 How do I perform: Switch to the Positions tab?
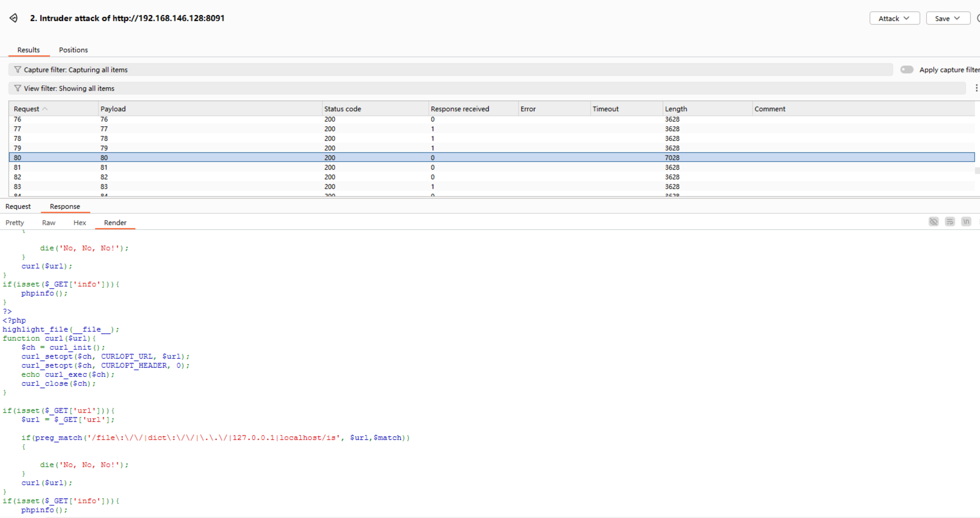click(73, 50)
